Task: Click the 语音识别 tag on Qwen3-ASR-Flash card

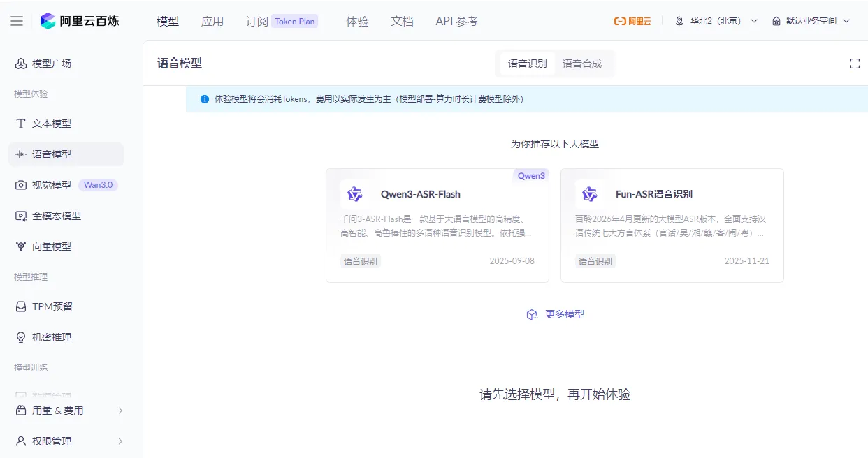Action: [x=361, y=261]
